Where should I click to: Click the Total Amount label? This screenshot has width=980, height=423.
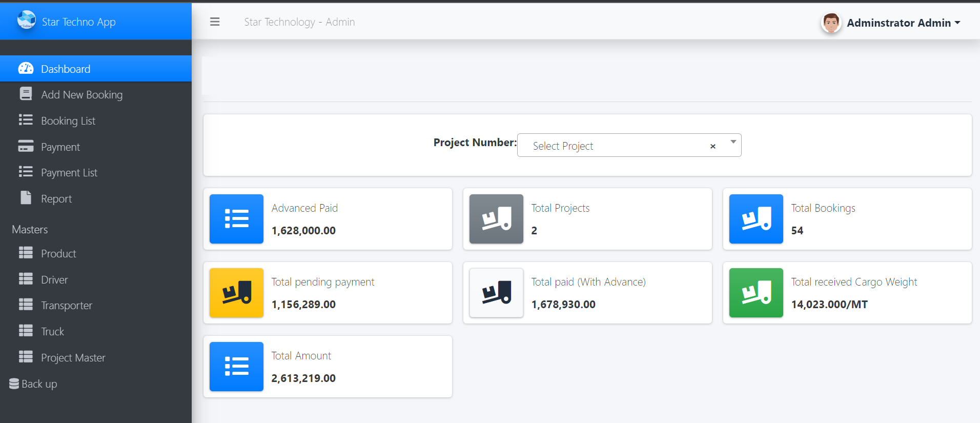[x=301, y=355]
